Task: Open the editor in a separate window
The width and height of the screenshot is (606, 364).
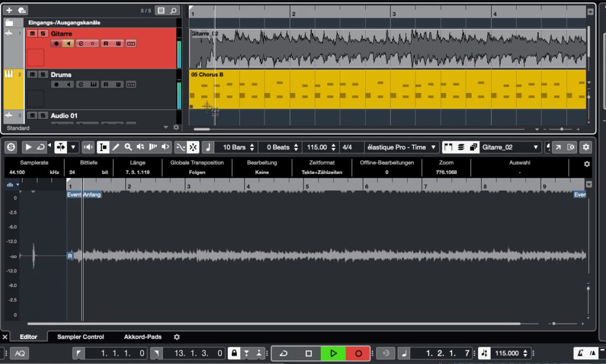Action: coord(558,147)
